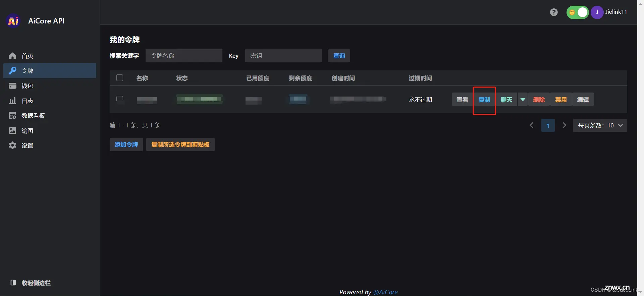This screenshot has height=296, width=644.
Task: Open 绘图 menu item
Action: 50,130
